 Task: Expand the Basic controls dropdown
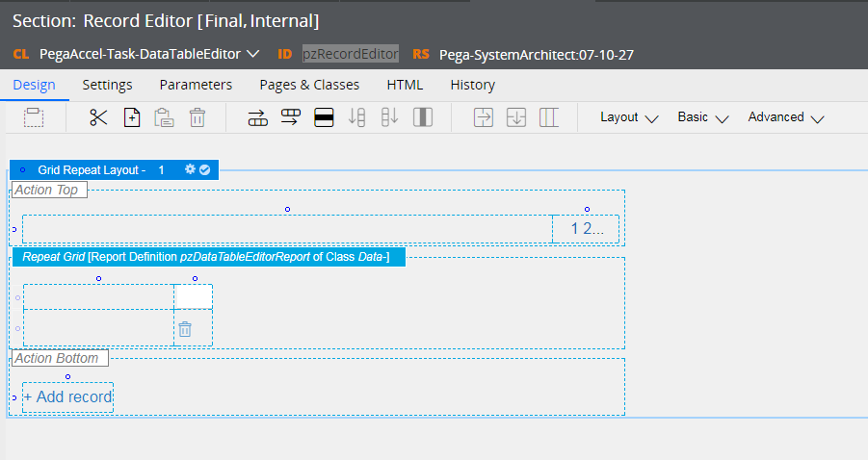coord(701,117)
